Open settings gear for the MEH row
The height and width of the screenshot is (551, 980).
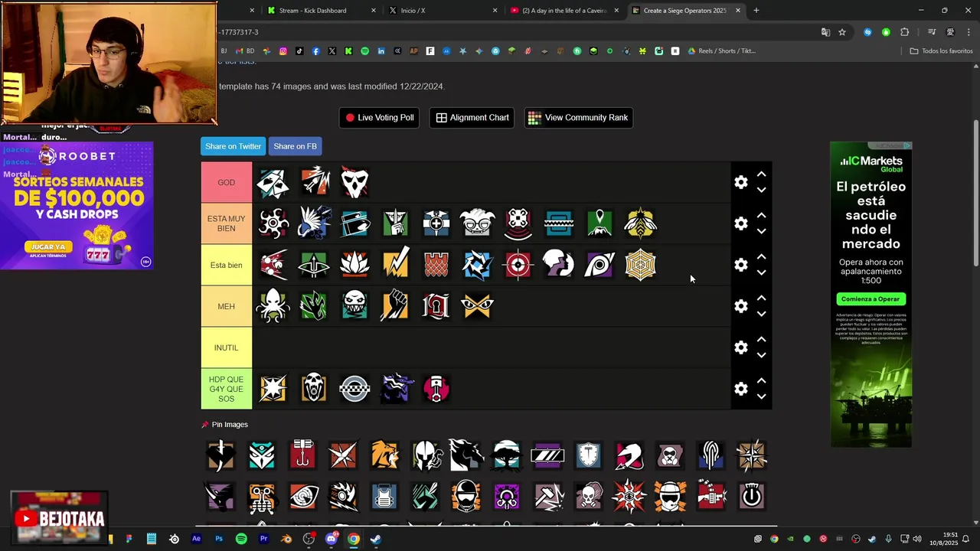(x=741, y=306)
